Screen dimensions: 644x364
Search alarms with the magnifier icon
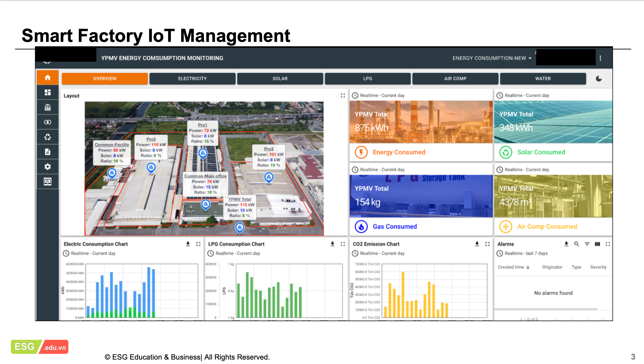[x=577, y=244]
